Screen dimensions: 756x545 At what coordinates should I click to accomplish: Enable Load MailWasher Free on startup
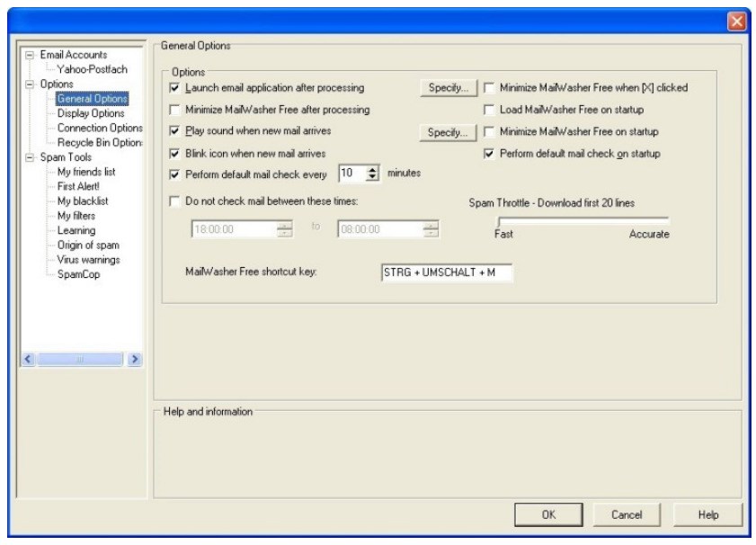(489, 110)
